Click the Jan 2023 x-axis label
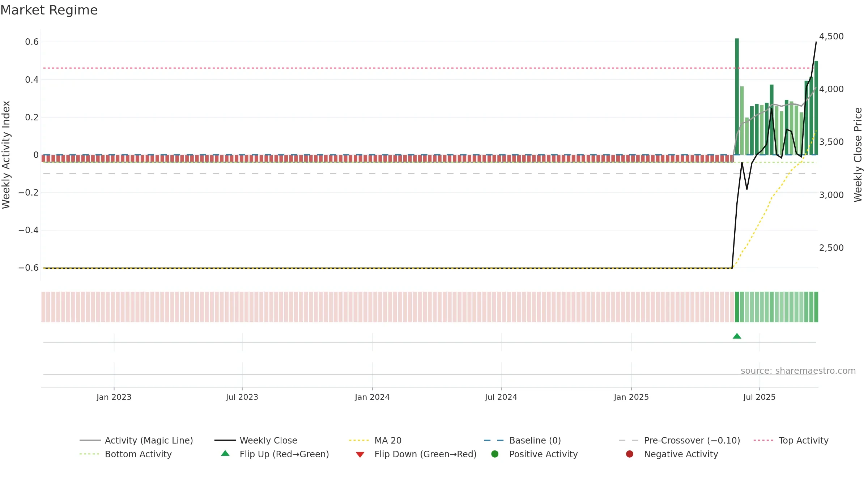 tap(114, 397)
